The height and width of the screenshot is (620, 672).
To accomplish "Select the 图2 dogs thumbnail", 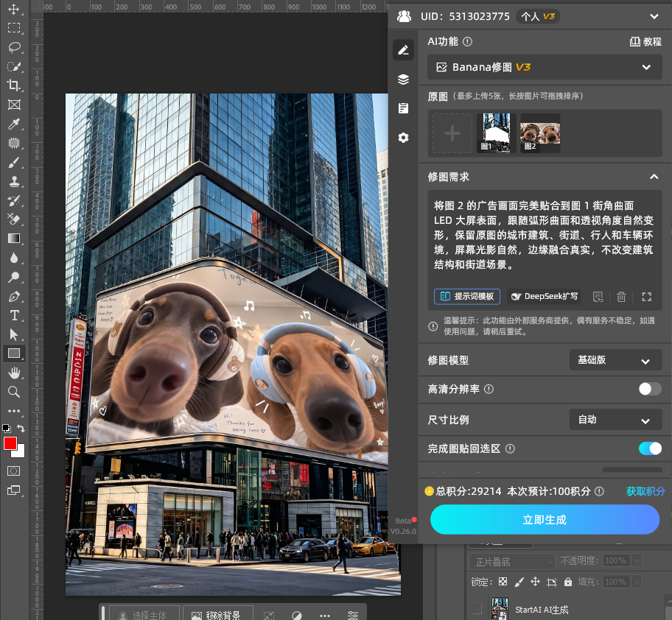I will pyautogui.click(x=540, y=133).
